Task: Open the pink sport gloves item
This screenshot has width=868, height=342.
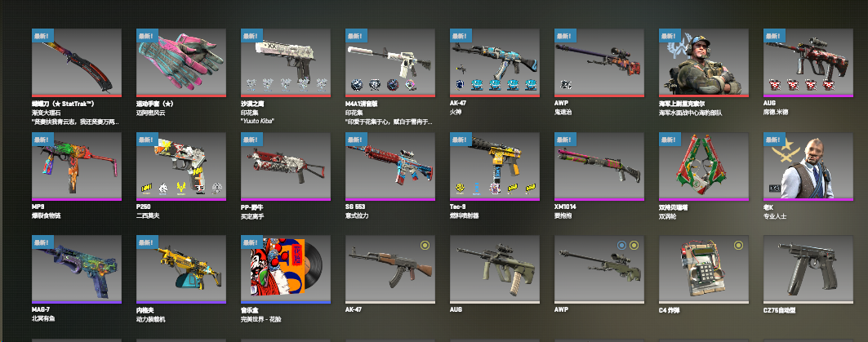Action: (x=181, y=63)
